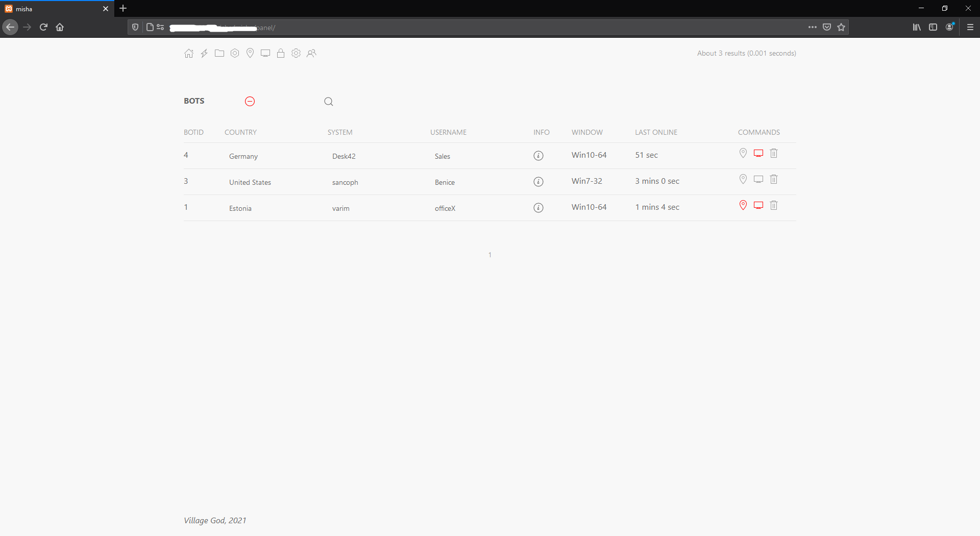The height and width of the screenshot is (536, 980).
Task: Click the LAST ONLINE column header
Action: coord(656,132)
